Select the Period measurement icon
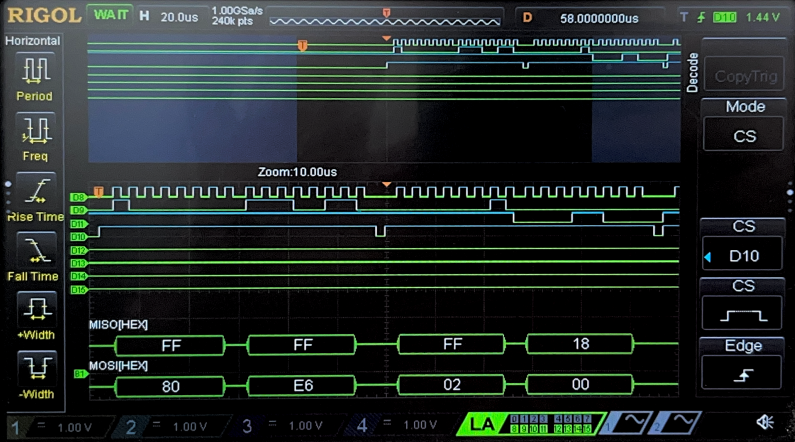Viewport: 795px width, 442px height. (x=35, y=78)
